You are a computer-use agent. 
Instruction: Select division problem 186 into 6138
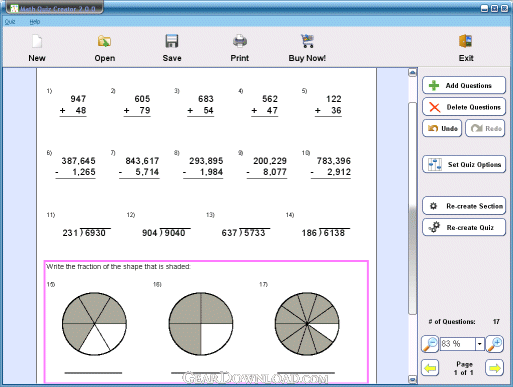(326, 232)
